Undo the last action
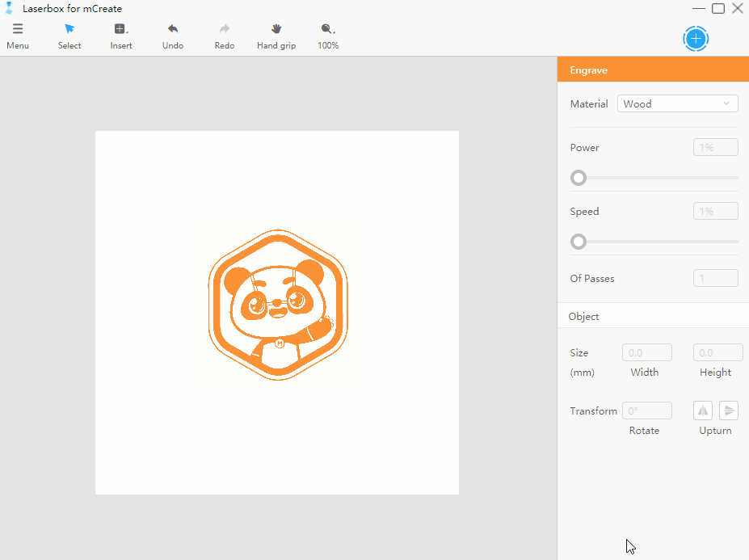The height and width of the screenshot is (560, 749). pyautogui.click(x=172, y=36)
